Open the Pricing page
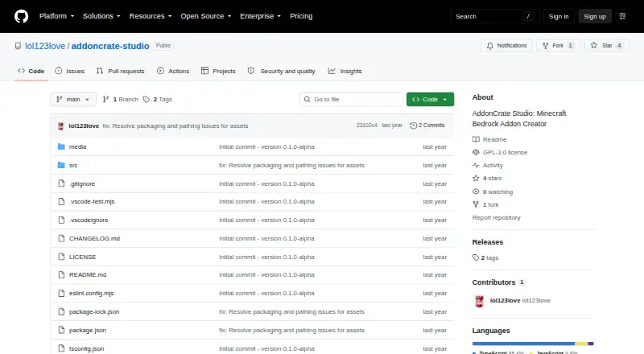Viewport: 644px width, 354px height. [301, 16]
